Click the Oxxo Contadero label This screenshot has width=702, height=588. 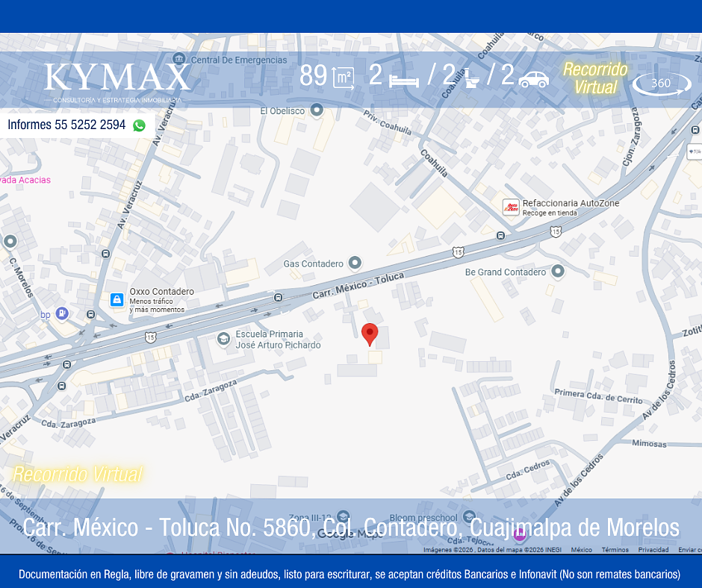(161, 291)
